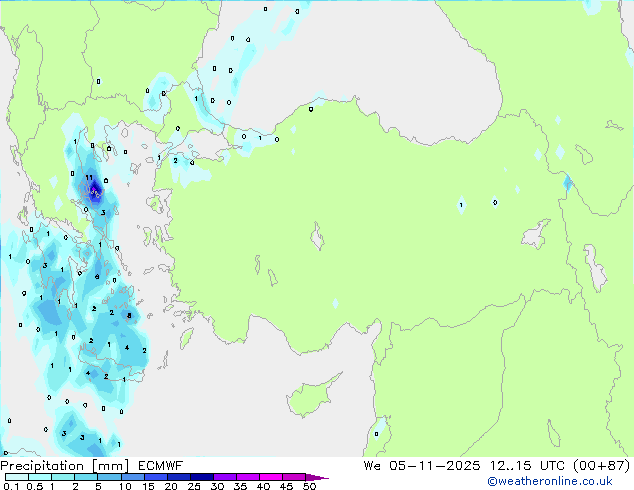This screenshot has height=490, width=634.
Task: Click the legend swatch between 45 and 50
Action: 294,477
